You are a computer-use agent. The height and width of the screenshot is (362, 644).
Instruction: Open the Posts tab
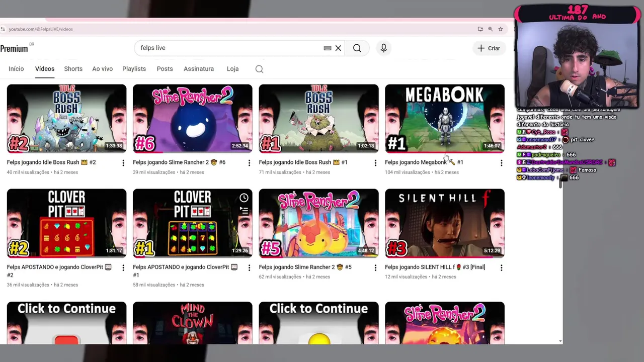click(x=165, y=69)
